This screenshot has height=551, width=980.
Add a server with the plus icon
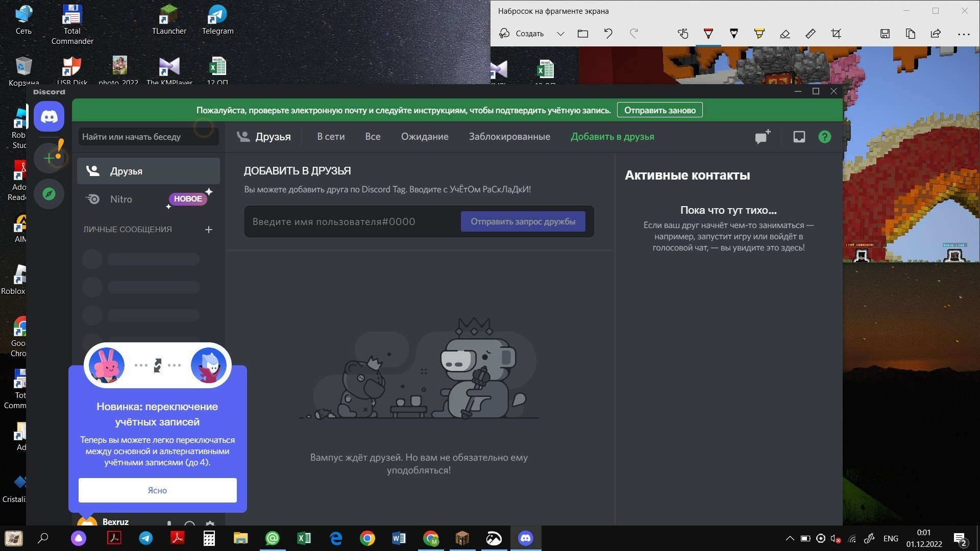pyautogui.click(x=49, y=158)
